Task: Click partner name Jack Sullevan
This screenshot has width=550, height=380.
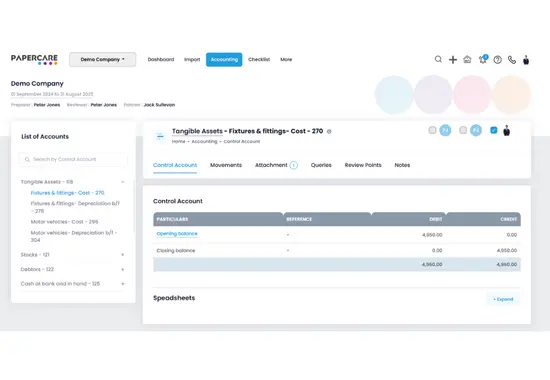Action: [x=159, y=105]
